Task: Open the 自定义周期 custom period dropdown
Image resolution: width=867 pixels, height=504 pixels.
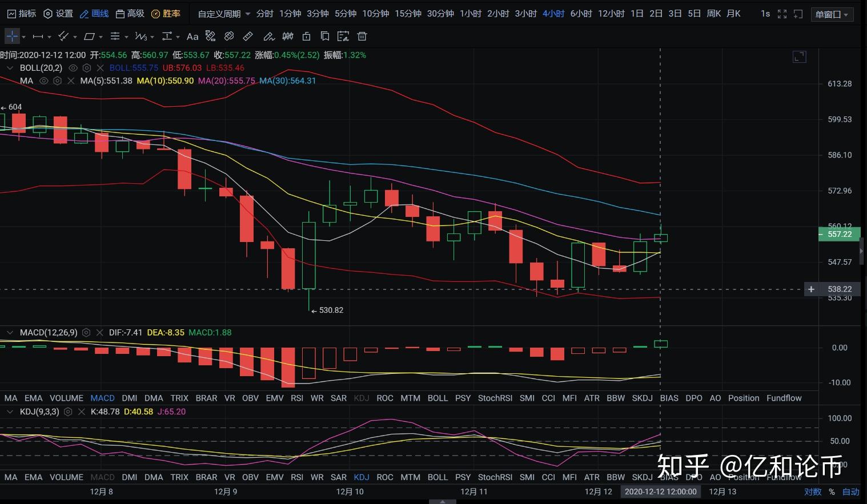Action: (x=224, y=14)
